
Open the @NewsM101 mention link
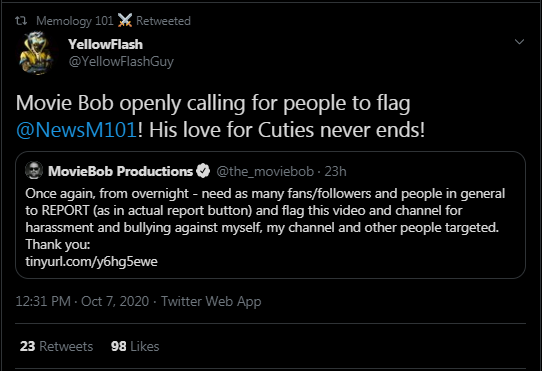point(76,130)
